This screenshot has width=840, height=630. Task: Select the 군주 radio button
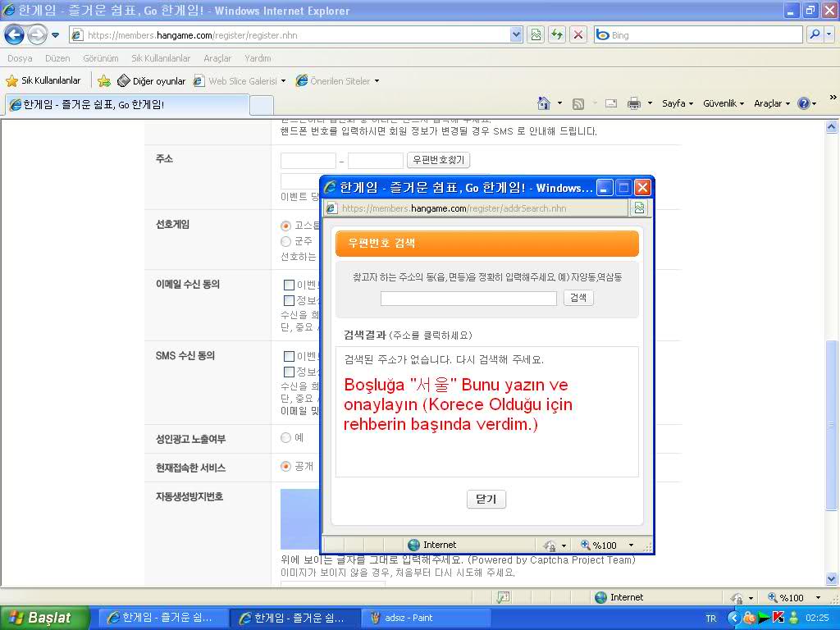[286, 242]
